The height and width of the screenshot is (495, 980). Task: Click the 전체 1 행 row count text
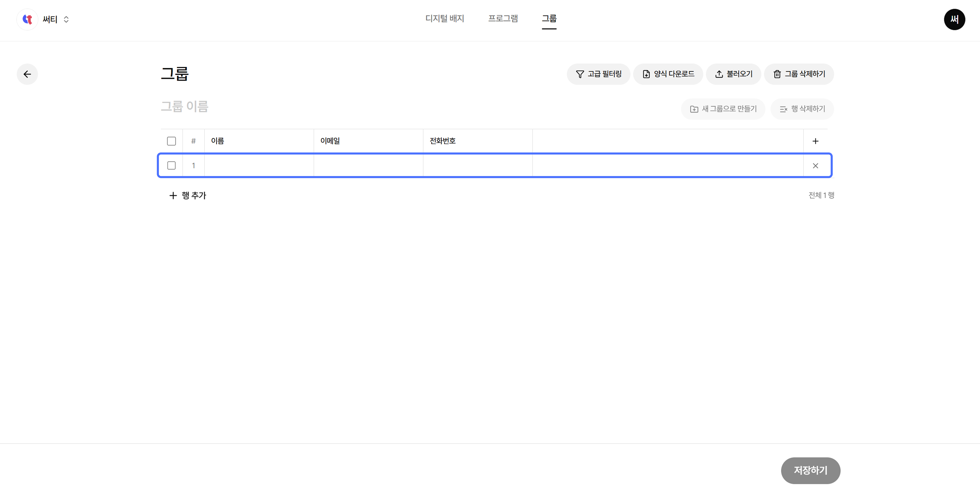tap(821, 195)
